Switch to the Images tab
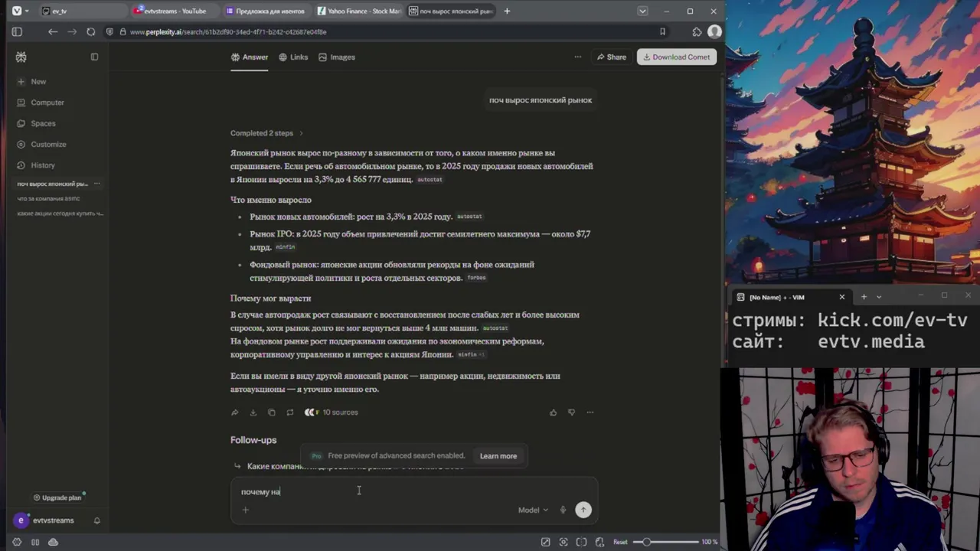Screen dimensions: 980x551 click(337, 57)
